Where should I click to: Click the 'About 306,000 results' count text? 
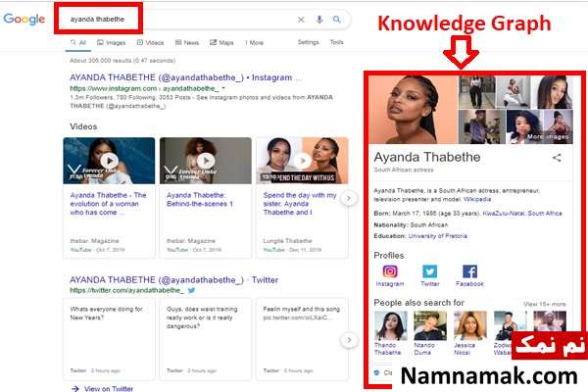click(122, 61)
